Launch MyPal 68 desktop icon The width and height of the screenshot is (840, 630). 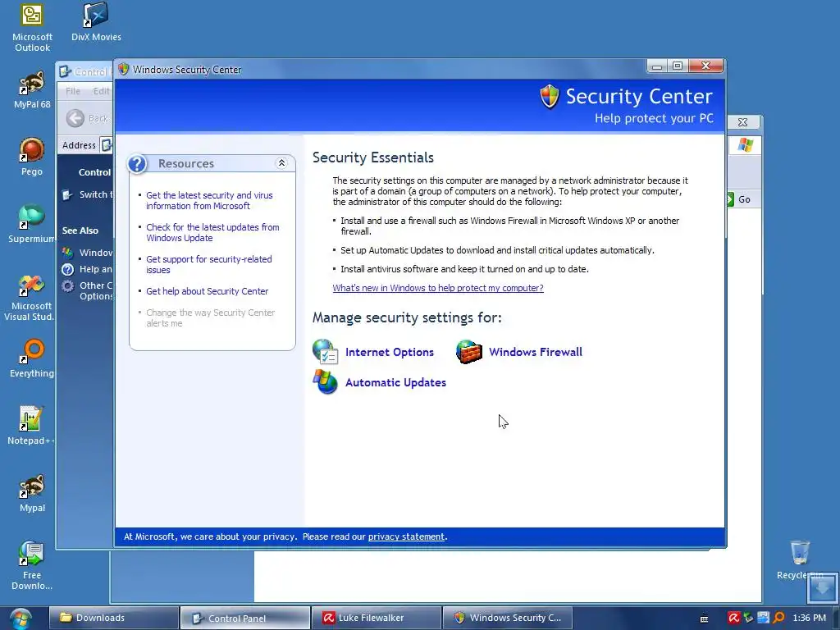32,90
